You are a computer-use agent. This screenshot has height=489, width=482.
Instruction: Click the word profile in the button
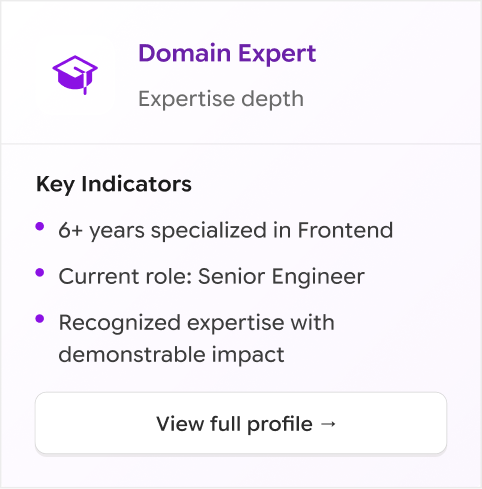tap(280, 424)
